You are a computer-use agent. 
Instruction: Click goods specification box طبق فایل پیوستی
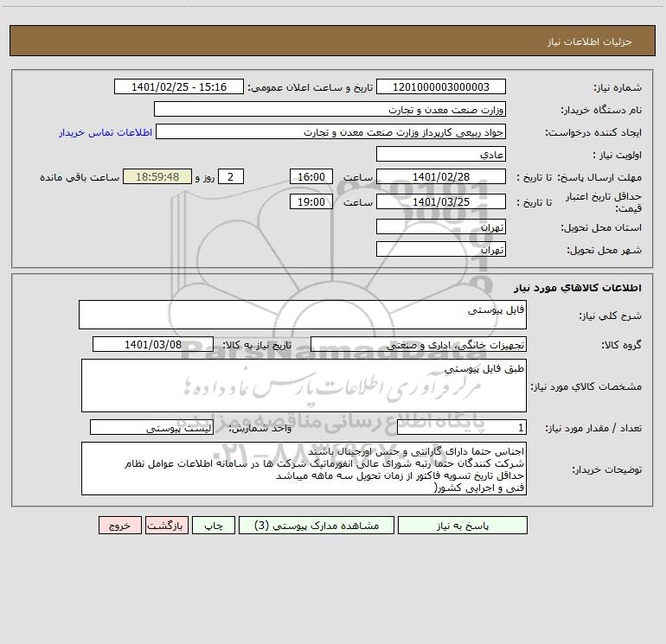coord(304,386)
